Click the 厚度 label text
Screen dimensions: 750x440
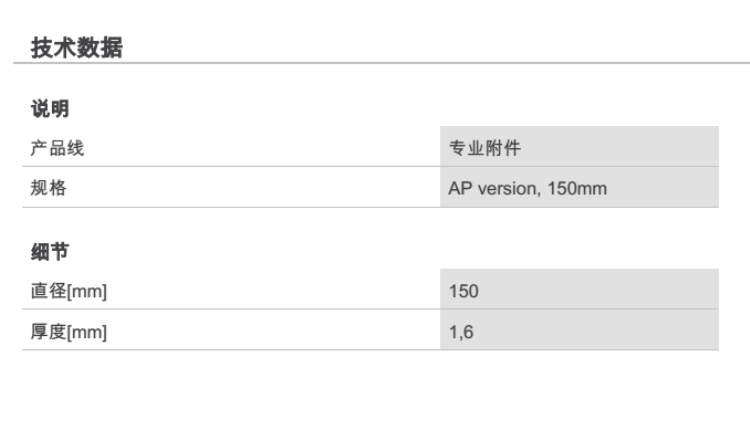(x=48, y=331)
